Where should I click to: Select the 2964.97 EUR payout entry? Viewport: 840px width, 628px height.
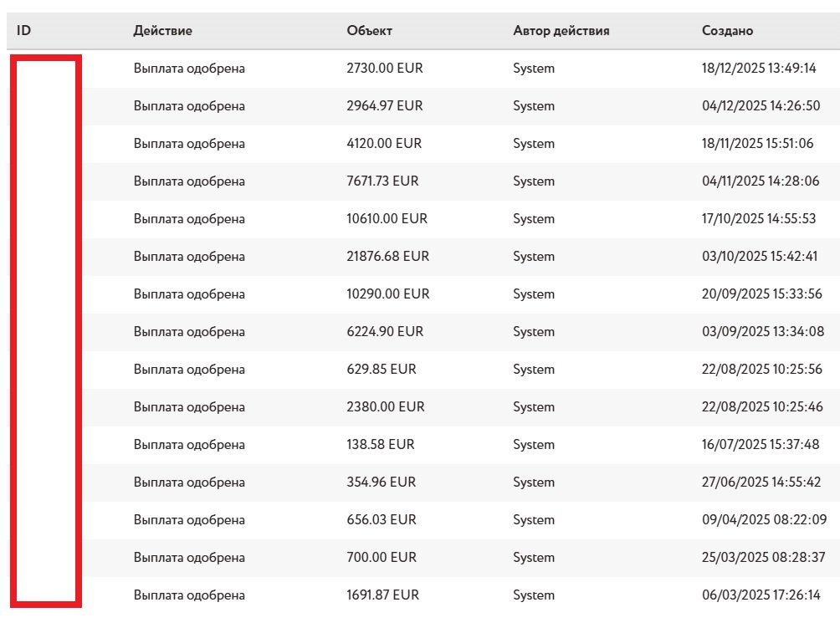pos(384,106)
